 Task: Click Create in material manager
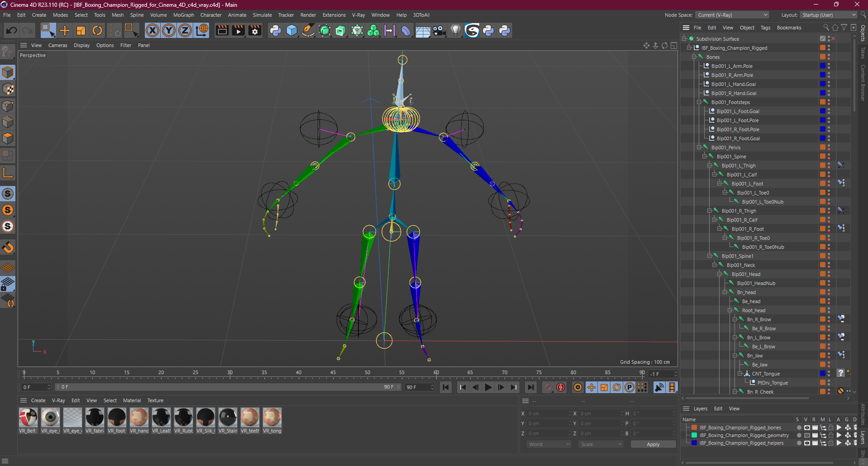point(38,400)
